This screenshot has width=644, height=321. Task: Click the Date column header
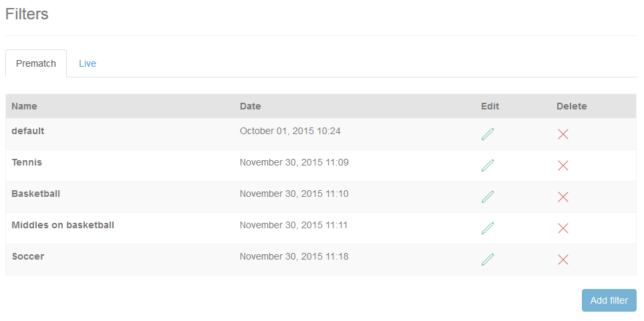[x=251, y=106]
